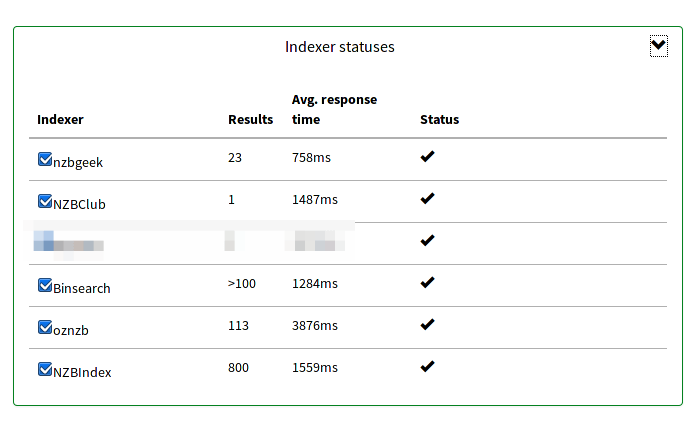Click the NZBIndex status checkmark icon
The image size is (696, 423).
point(427,367)
